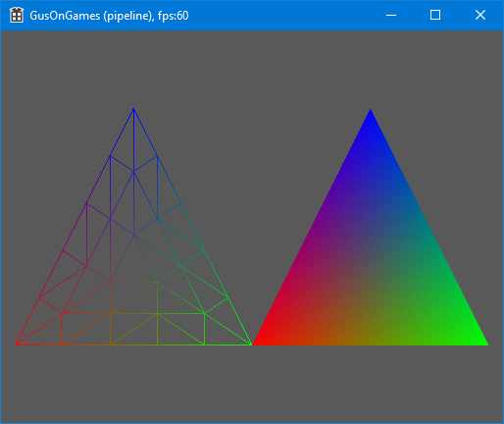Click the window title text showing fps:60
The image size is (504, 424).
(x=109, y=16)
